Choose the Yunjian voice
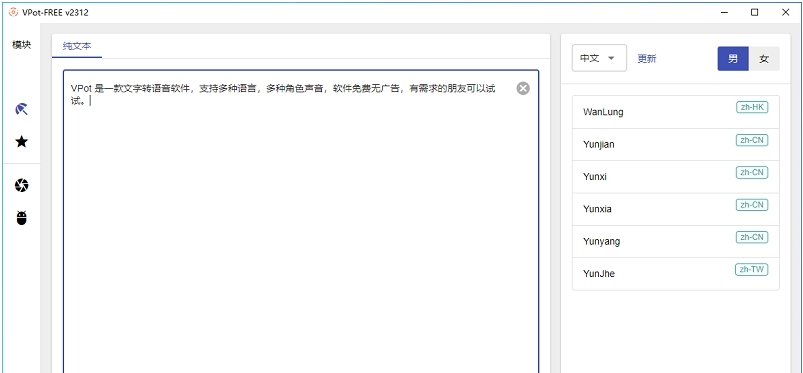This screenshot has width=803, height=373. 675,144
